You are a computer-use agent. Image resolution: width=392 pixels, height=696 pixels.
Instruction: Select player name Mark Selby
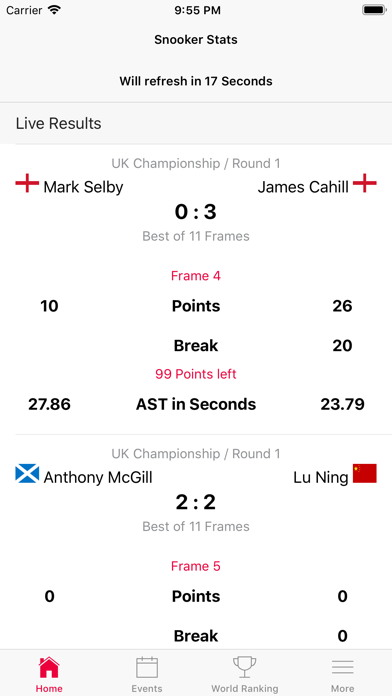point(83,187)
